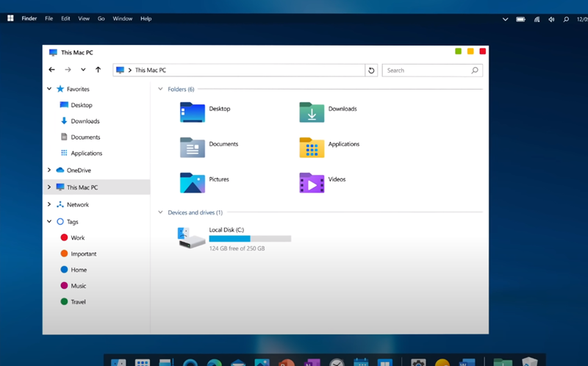Open the Downloads folder icon
This screenshot has height=366, width=588.
(312, 112)
